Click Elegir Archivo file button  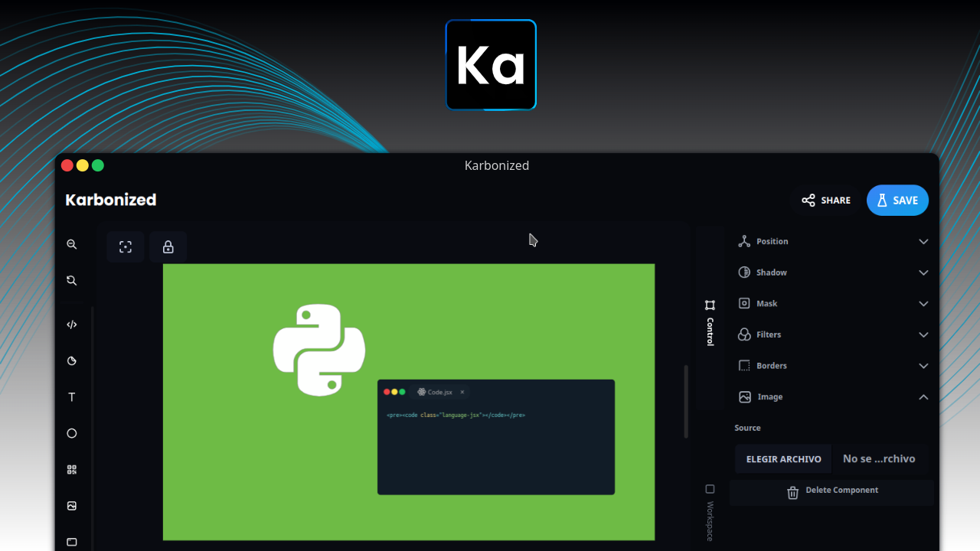(x=783, y=459)
